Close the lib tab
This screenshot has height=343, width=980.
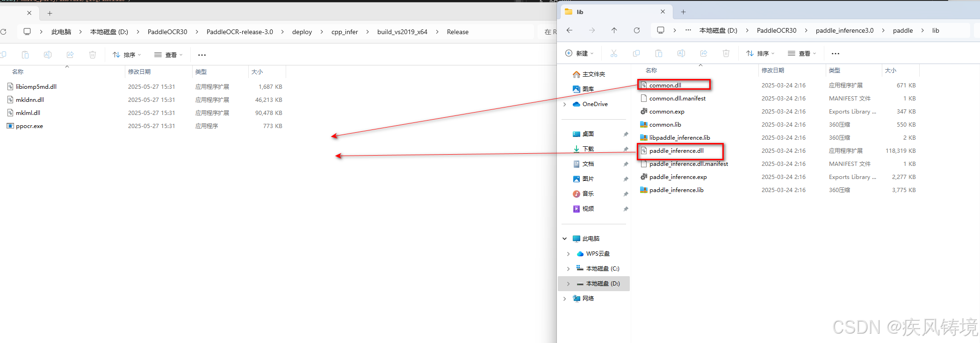[663, 12]
